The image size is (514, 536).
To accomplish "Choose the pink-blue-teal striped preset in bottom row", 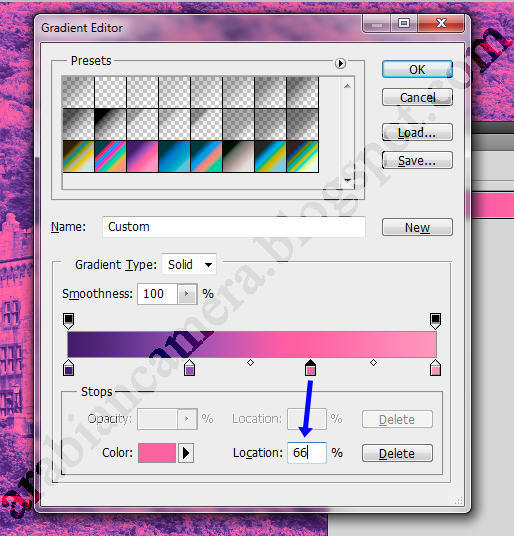I will 110,157.
